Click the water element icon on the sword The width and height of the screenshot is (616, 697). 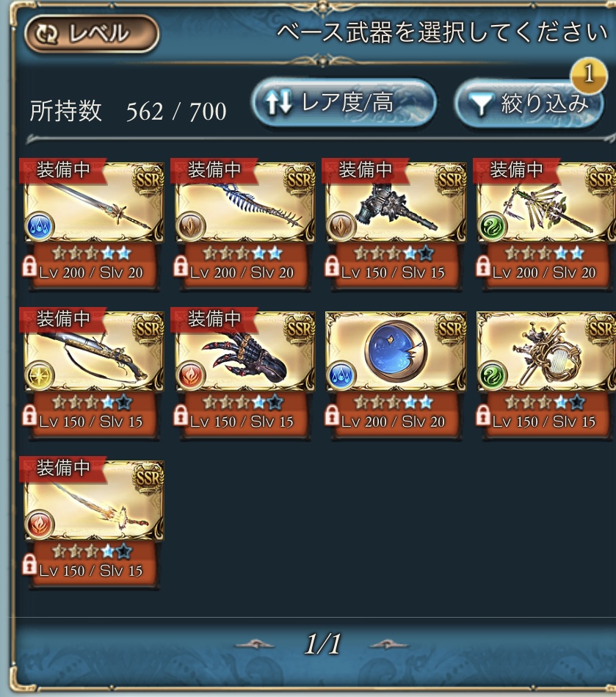(40, 226)
